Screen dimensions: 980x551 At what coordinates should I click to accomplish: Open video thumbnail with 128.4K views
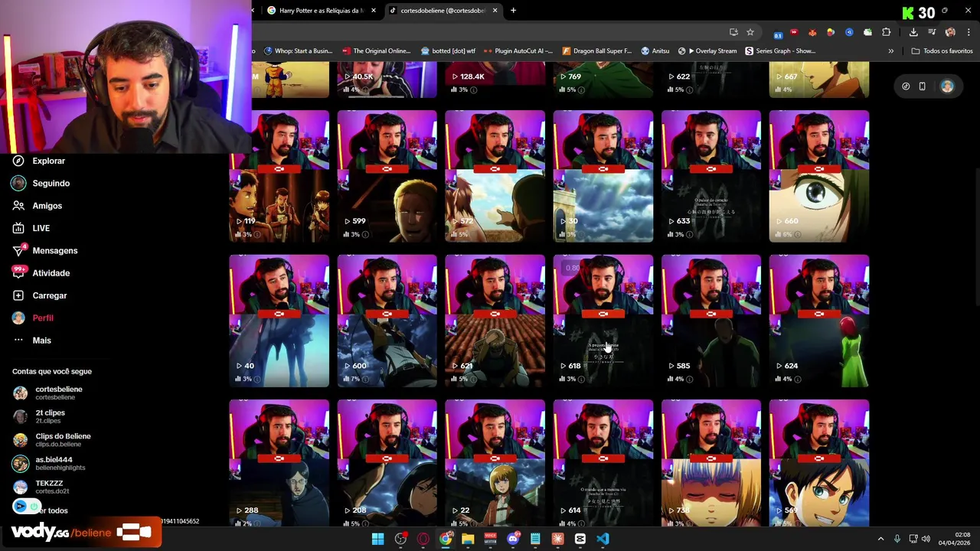pyautogui.click(x=495, y=80)
